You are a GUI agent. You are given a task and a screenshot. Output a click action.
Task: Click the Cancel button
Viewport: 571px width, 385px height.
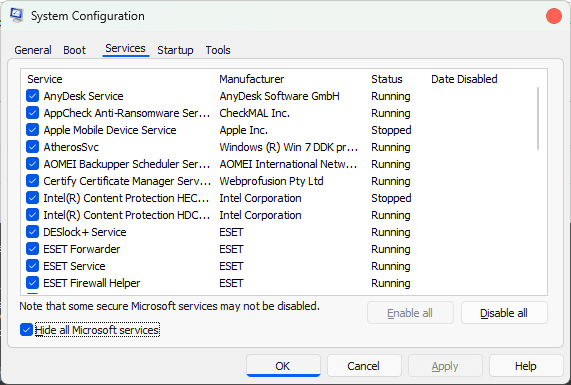point(364,366)
